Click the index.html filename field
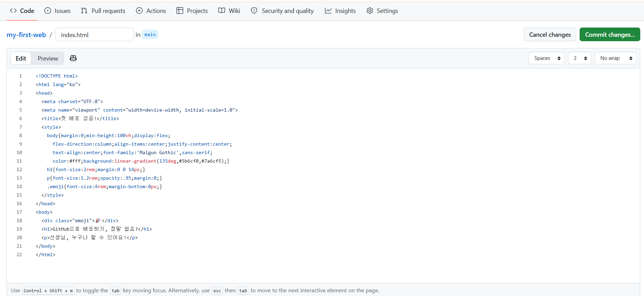The image size is (644, 296). click(95, 34)
